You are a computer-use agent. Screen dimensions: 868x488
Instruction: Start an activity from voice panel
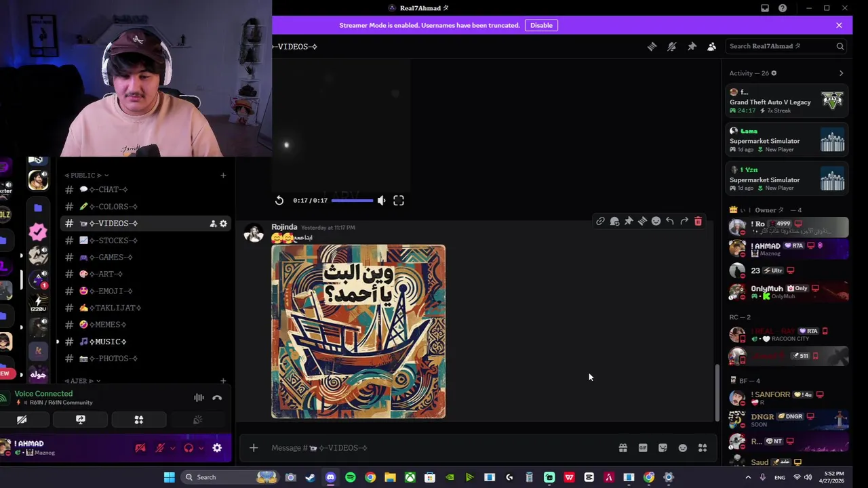(139, 420)
